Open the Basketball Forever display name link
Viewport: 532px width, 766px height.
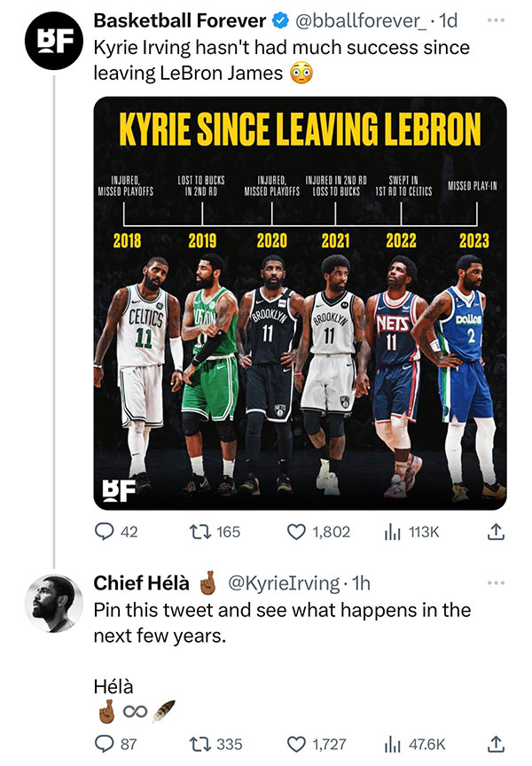click(179, 20)
